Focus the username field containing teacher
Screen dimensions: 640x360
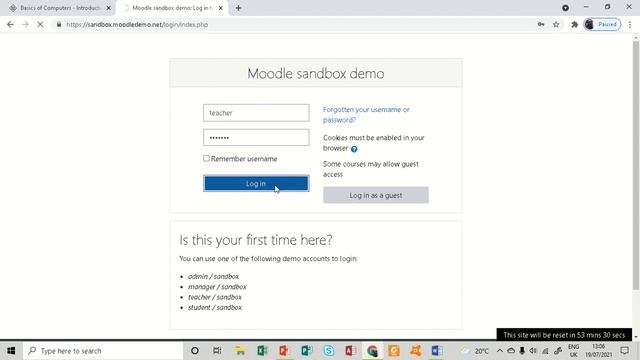pyautogui.click(x=256, y=113)
